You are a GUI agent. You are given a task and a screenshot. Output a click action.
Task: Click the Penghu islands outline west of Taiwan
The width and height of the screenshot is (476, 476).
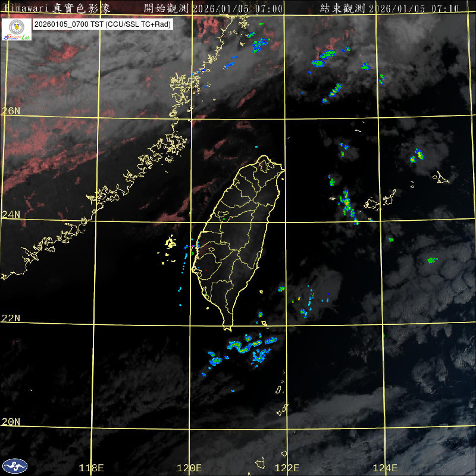coord(171,243)
